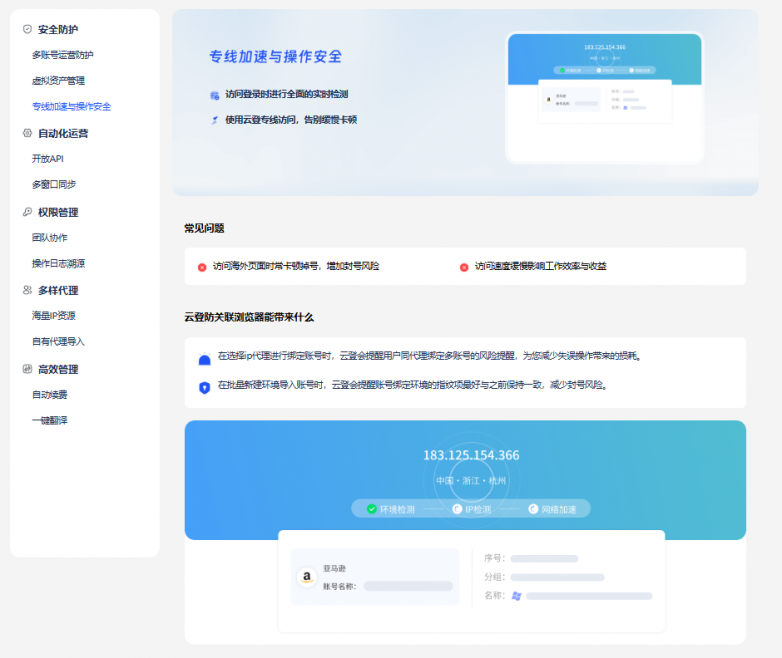Click the red cross icon before 访问海外页面时常卡顿掉号
The height and width of the screenshot is (658, 782).
coord(202,267)
